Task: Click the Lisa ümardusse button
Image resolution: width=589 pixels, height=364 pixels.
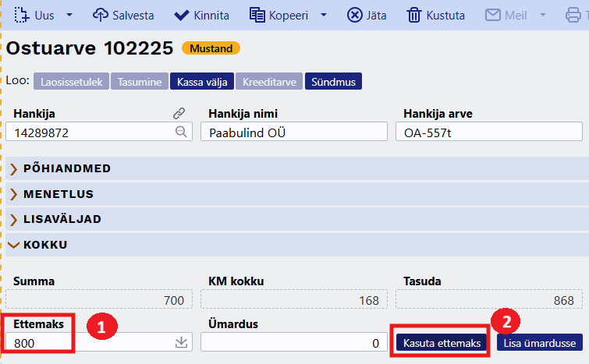Action: pos(540,343)
